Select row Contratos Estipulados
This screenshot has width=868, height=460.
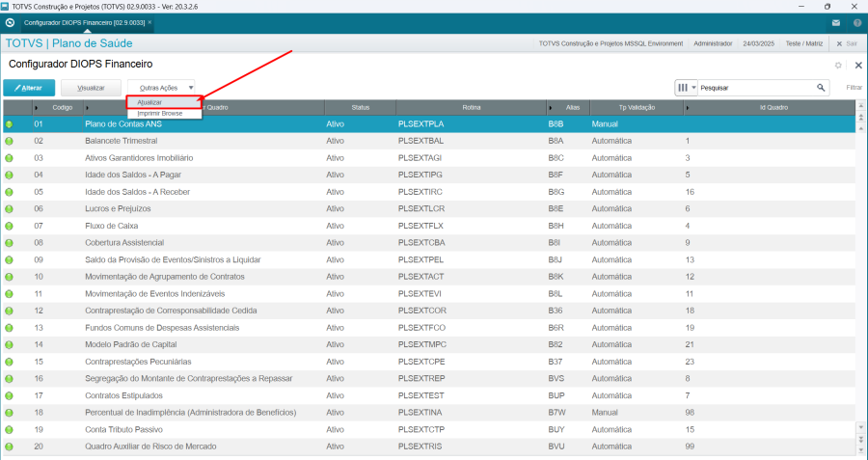[429, 395]
